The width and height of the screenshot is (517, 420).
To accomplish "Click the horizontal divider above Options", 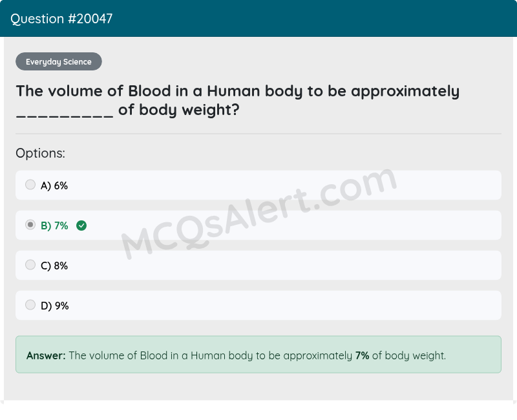I will tap(258, 134).
